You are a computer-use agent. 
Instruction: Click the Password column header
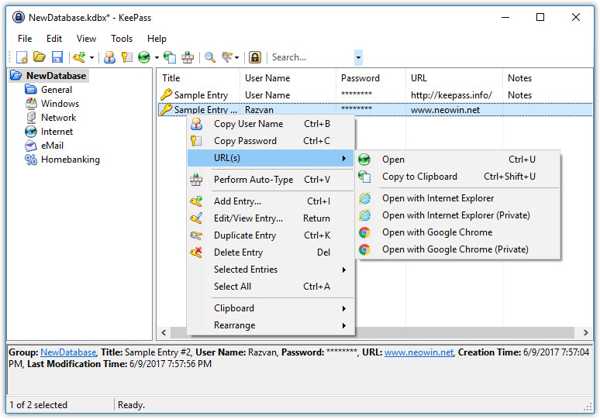(370, 78)
